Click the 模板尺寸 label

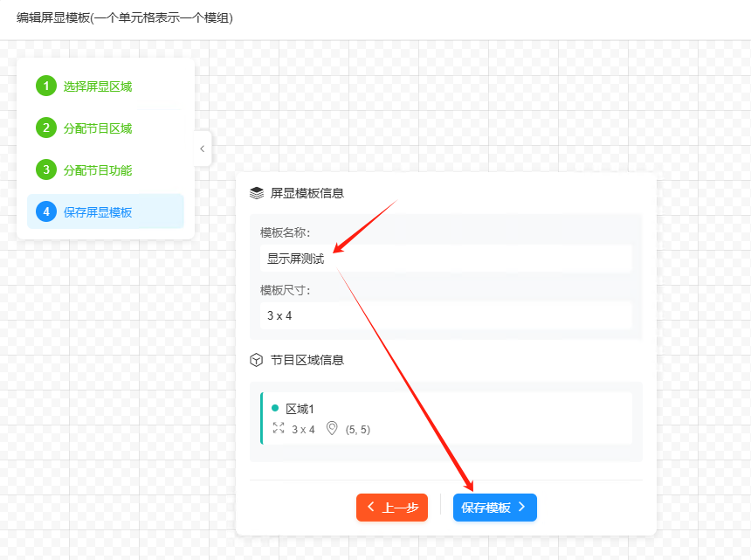tap(285, 290)
